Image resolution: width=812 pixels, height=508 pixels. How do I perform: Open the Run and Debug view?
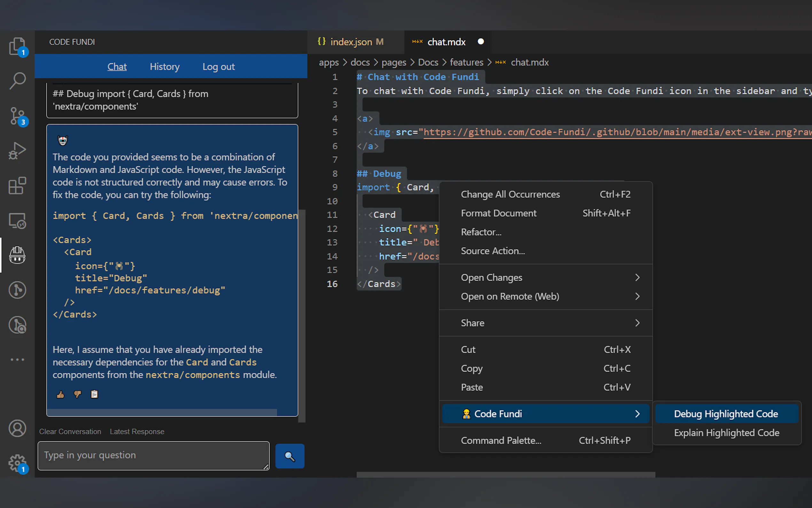tap(17, 151)
